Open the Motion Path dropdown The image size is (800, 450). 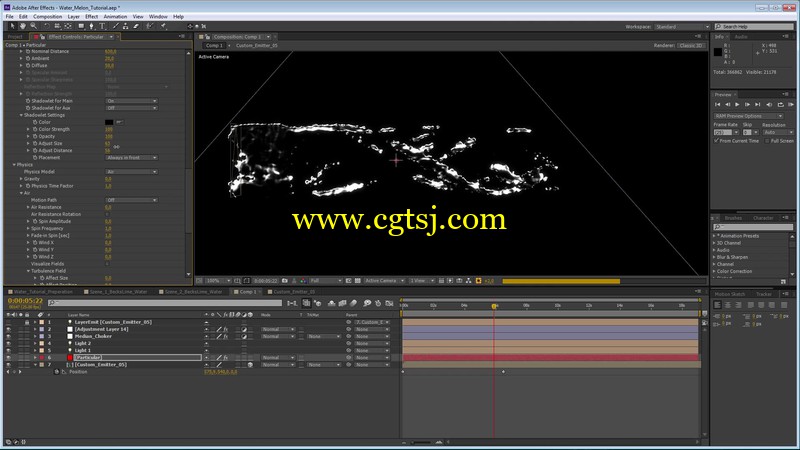131,200
